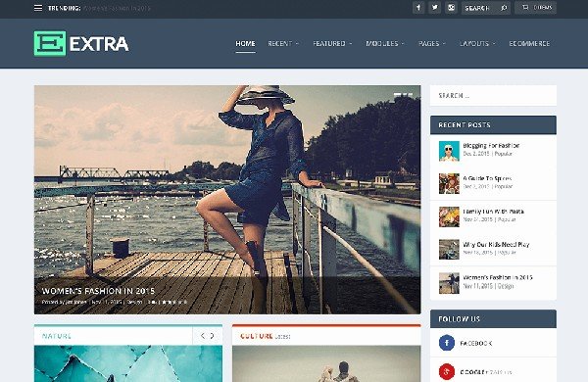Expand the Recent menu dropdown
This screenshot has height=382, width=588.
(283, 43)
